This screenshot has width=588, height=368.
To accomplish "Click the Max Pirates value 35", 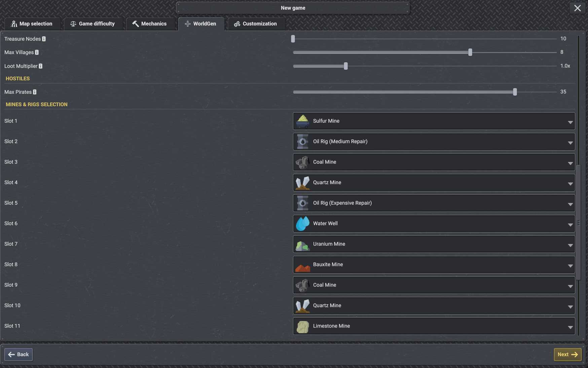I will (563, 92).
